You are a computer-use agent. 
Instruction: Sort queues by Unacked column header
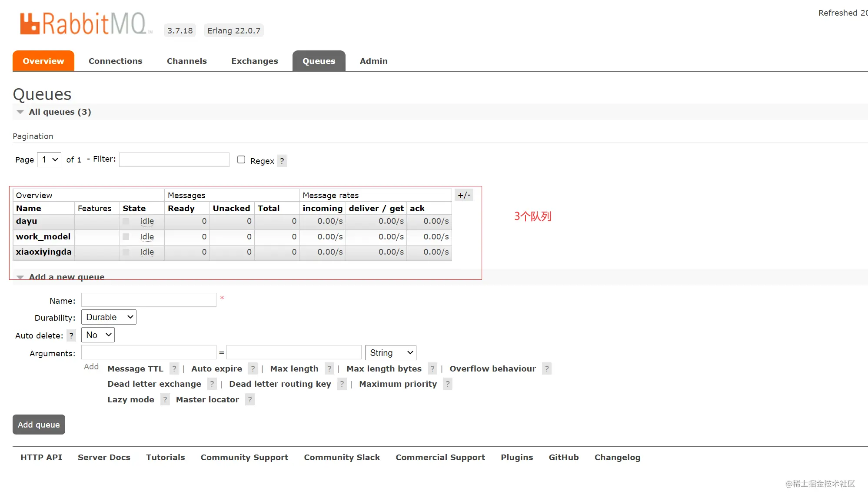point(232,209)
